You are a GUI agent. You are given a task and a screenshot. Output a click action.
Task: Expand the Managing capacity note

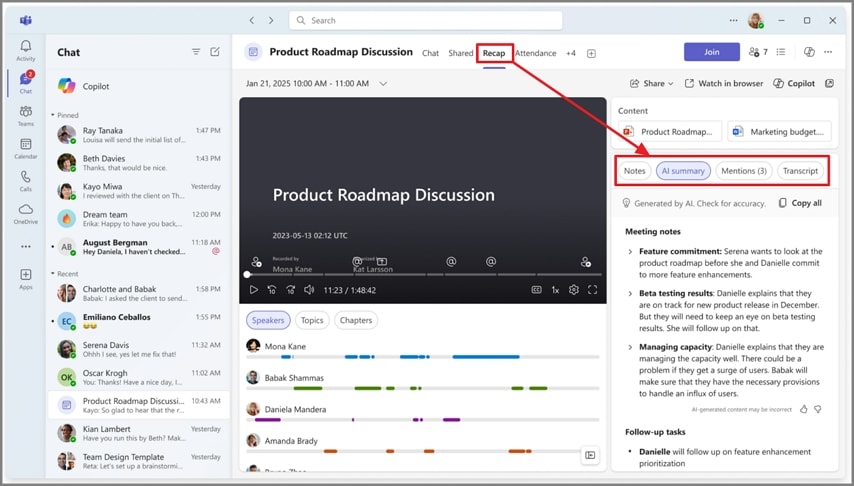click(x=630, y=347)
